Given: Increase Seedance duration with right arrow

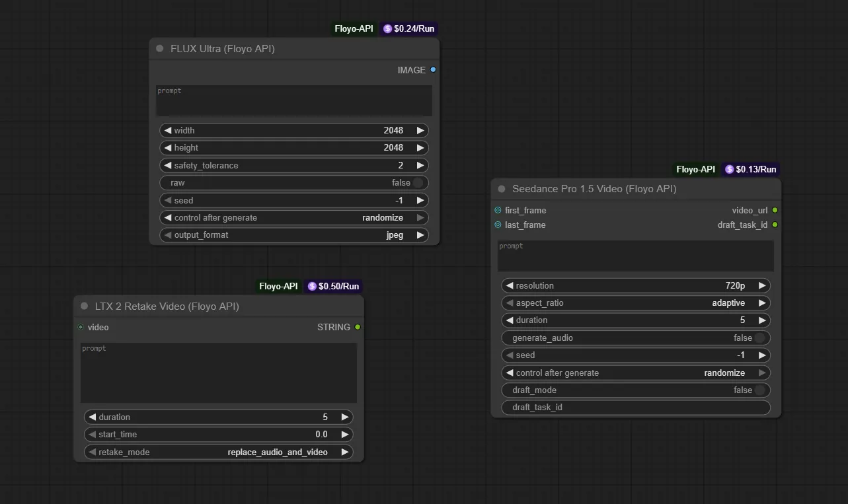Looking at the screenshot, I should point(762,320).
